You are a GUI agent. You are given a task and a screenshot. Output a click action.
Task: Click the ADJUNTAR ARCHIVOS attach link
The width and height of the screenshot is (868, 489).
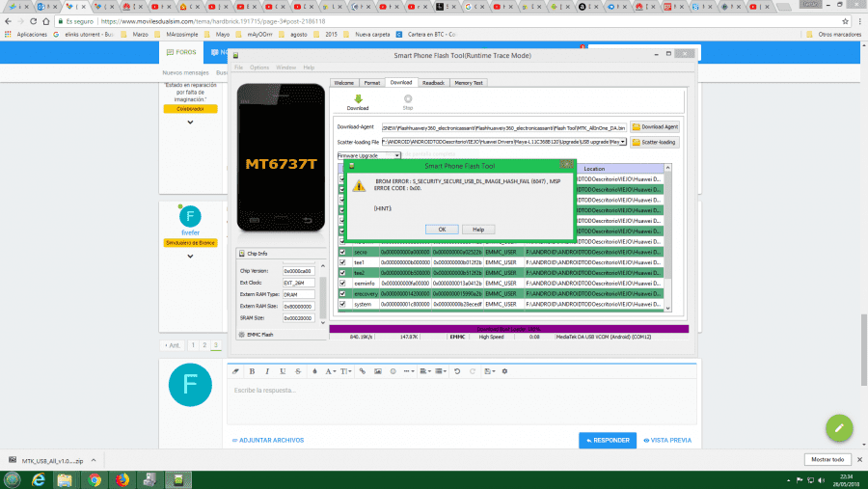(x=268, y=440)
